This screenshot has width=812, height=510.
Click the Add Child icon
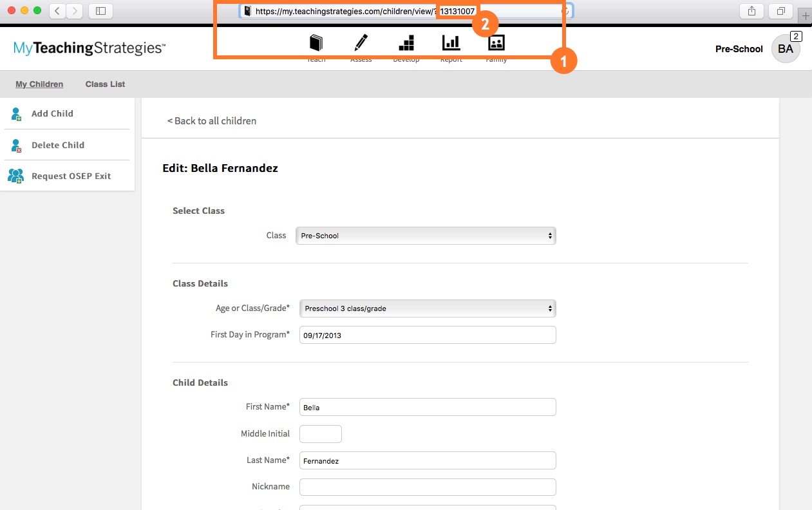(x=16, y=113)
